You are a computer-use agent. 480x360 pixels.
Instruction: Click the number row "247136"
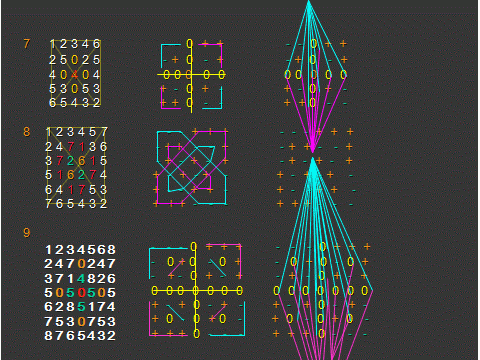pos(76,147)
